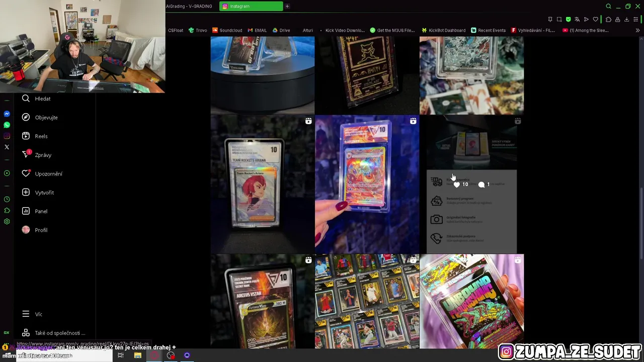
Task: Open the slab on blue turntable post
Action: pyautogui.click(x=263, y=75)
